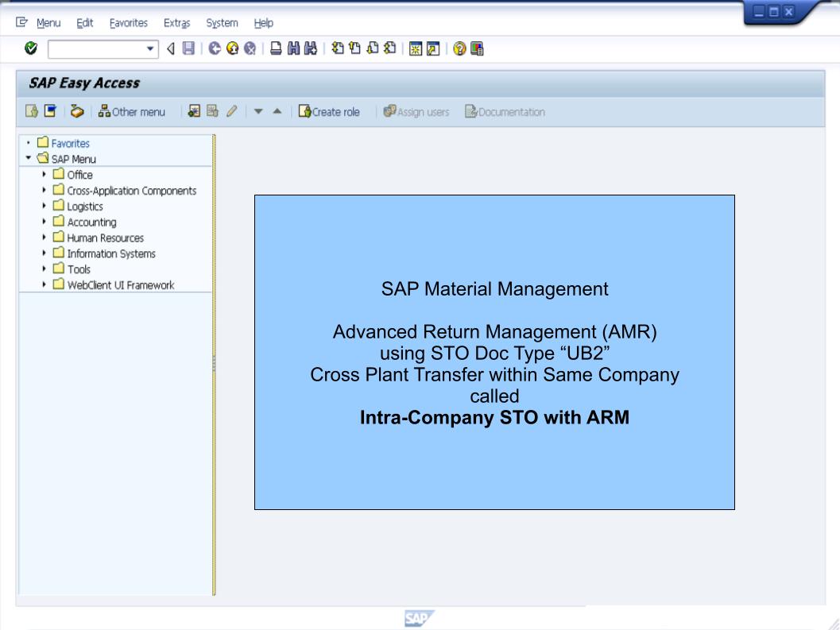Collapse the command field with the left triangle
840x630 pixels.
171,48
